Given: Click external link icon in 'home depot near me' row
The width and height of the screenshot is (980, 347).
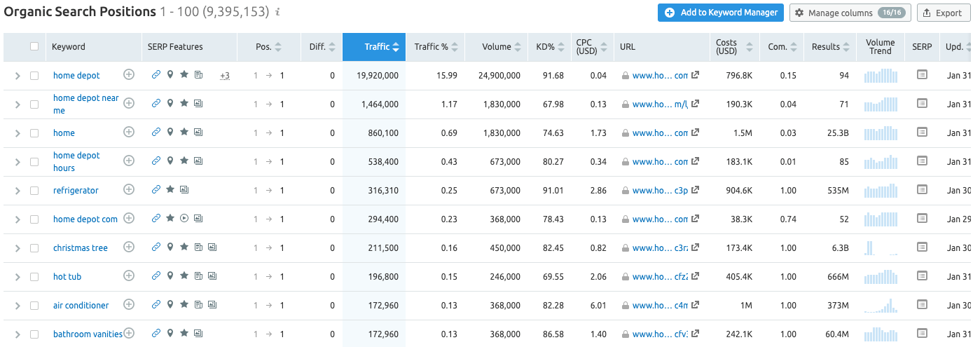Looking at the screenshot, I should tap(695, 104).
